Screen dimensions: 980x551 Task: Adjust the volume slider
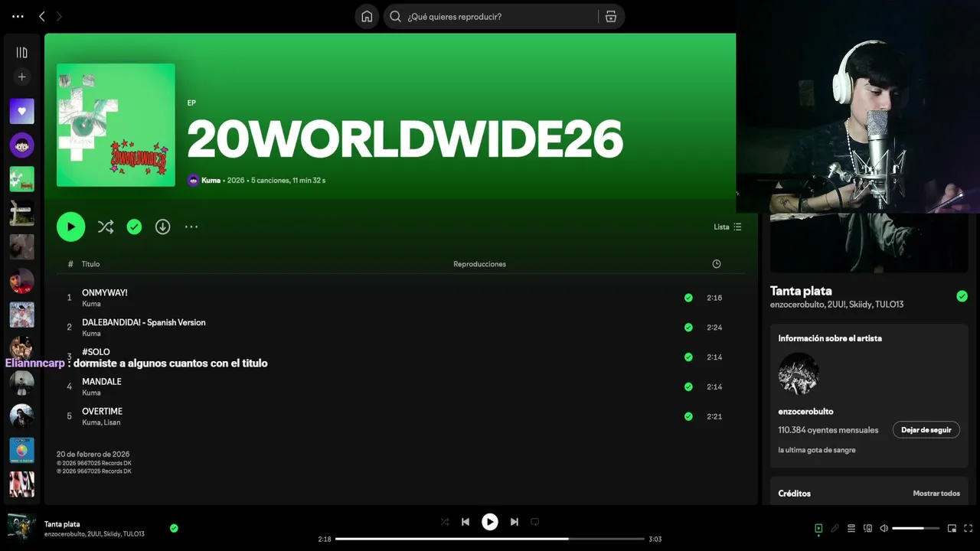(x=916, y=528)
